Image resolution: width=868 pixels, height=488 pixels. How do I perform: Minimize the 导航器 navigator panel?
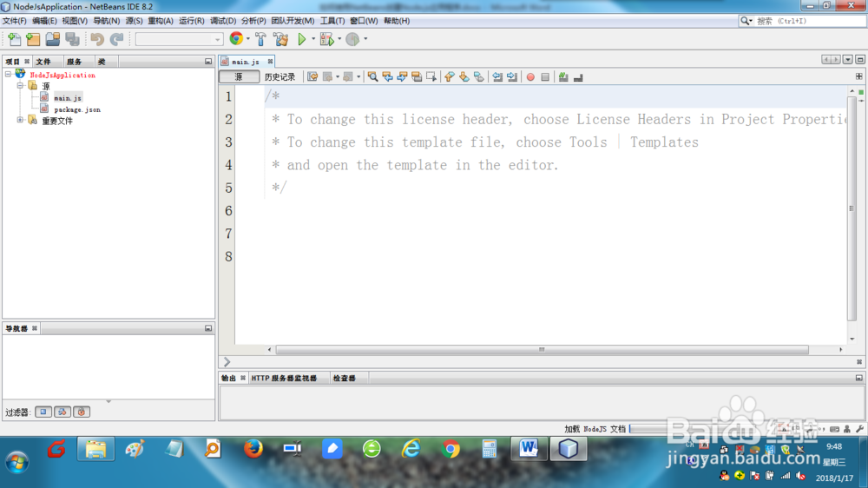tap(208, 328)
